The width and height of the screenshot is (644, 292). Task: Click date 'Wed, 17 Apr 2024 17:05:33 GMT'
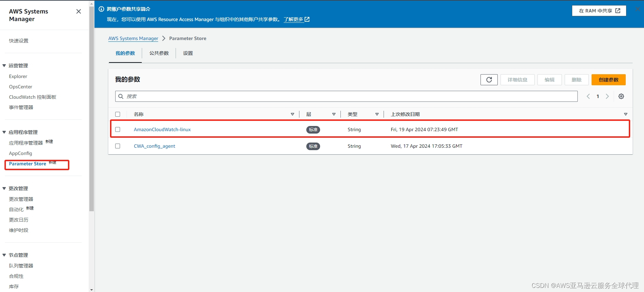[427, 146]
